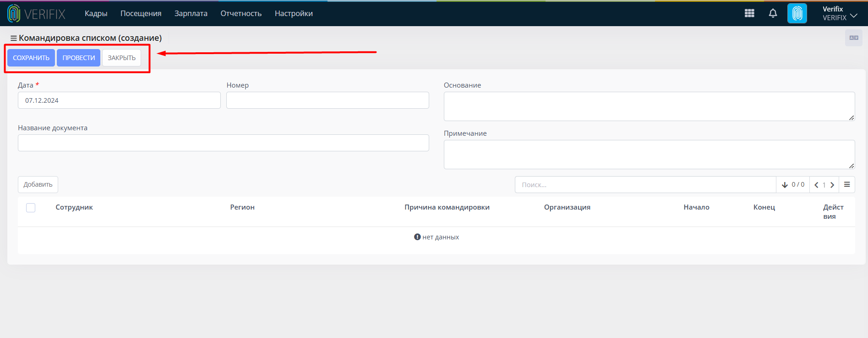This screenshot has height=338, width=868.
Task: Click the Причина командировки column header
Action: (x=447, y=207)
